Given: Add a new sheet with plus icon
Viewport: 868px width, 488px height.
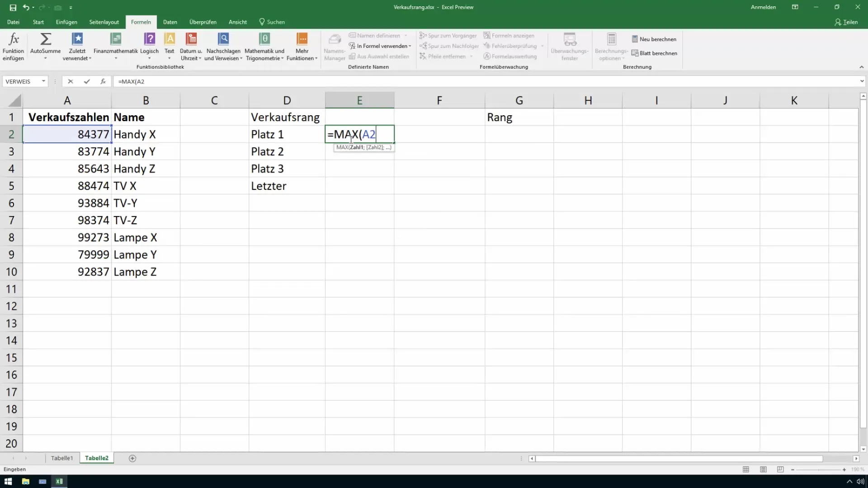Looking at the screenshot, I should tap(132, 458).
